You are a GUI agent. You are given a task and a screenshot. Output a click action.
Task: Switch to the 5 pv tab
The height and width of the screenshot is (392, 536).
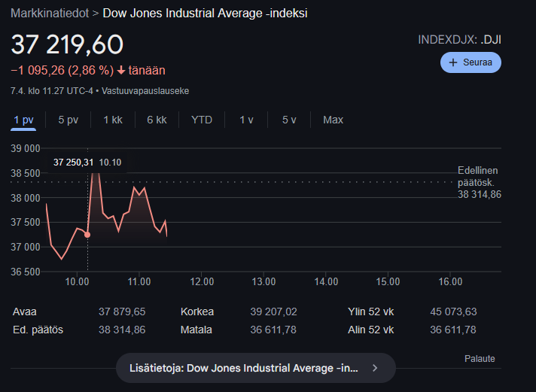pos(68,120)
